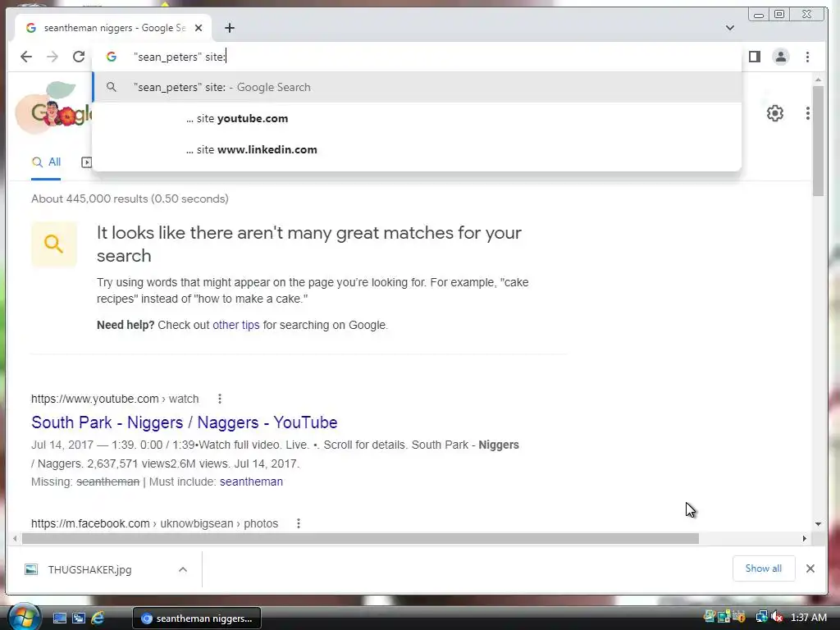Open a new tab with the plus button
Screen dimensions: 840x630
click(230, 28)
